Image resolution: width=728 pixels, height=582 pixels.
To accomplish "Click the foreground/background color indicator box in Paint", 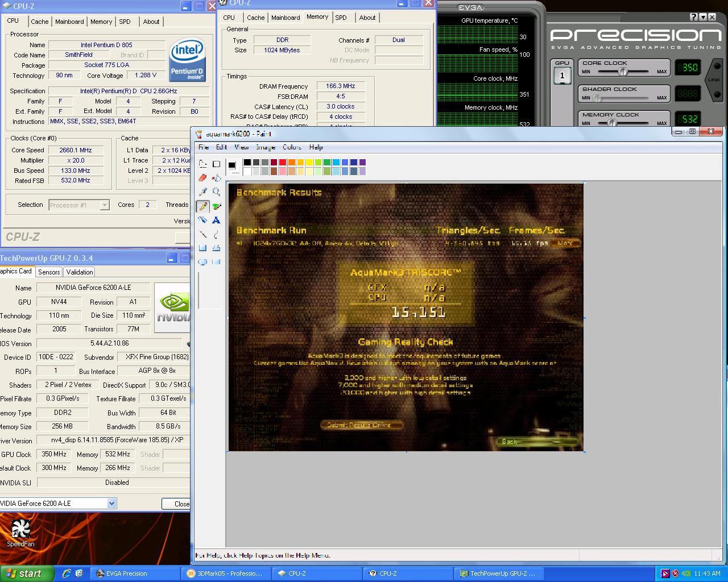I will point(233,167).
